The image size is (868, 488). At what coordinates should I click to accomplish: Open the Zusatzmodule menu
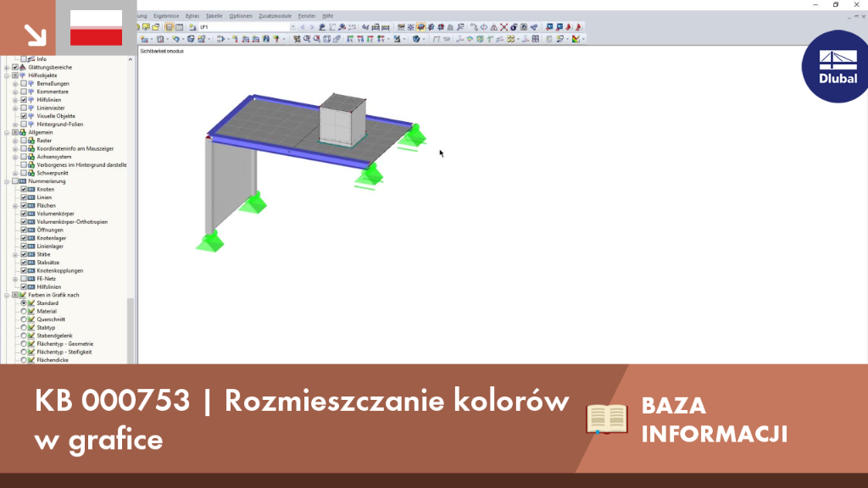(x=275, y=16)
